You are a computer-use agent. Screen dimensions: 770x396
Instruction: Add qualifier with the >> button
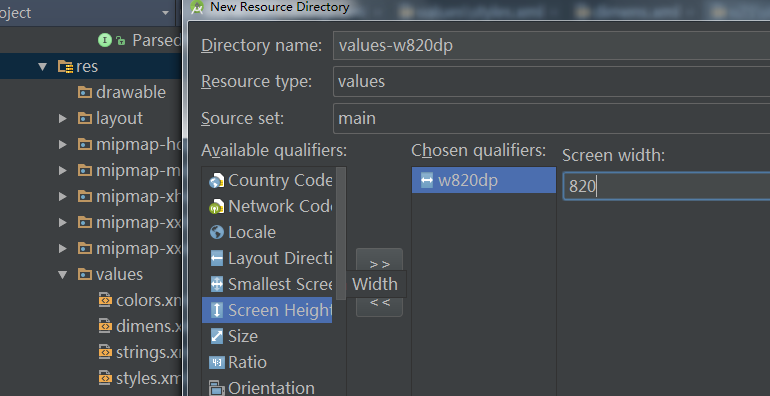click(x=379, y=260)
